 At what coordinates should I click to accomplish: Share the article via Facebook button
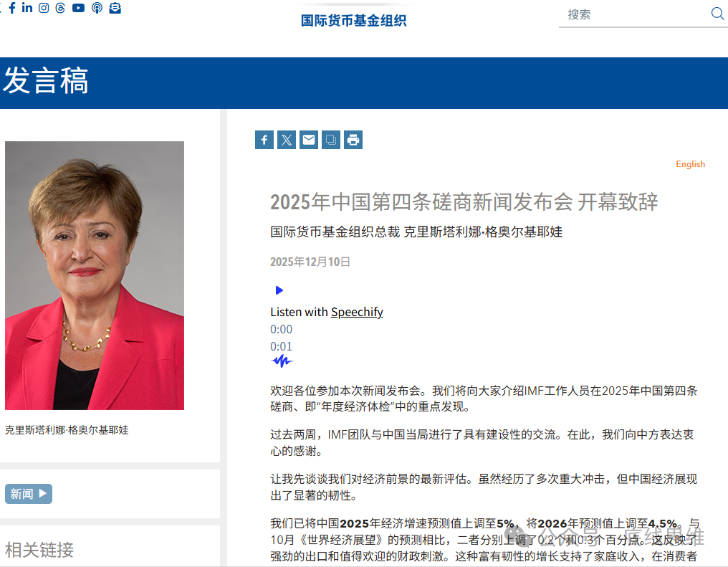point(264,139)
